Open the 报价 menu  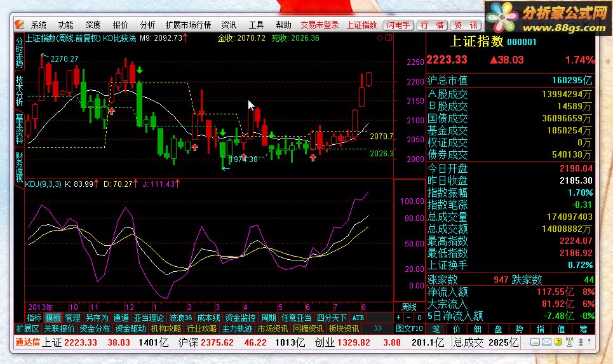pos(121,25)
